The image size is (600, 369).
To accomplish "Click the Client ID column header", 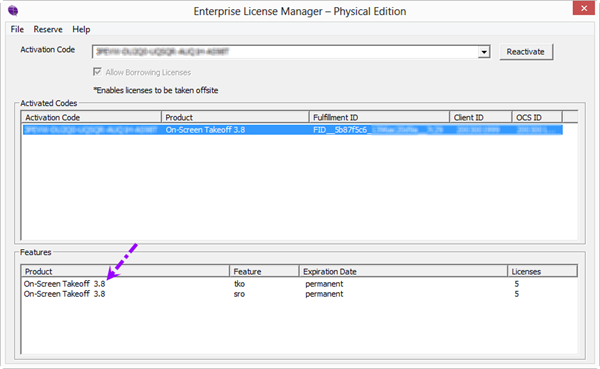I will 481,117.
